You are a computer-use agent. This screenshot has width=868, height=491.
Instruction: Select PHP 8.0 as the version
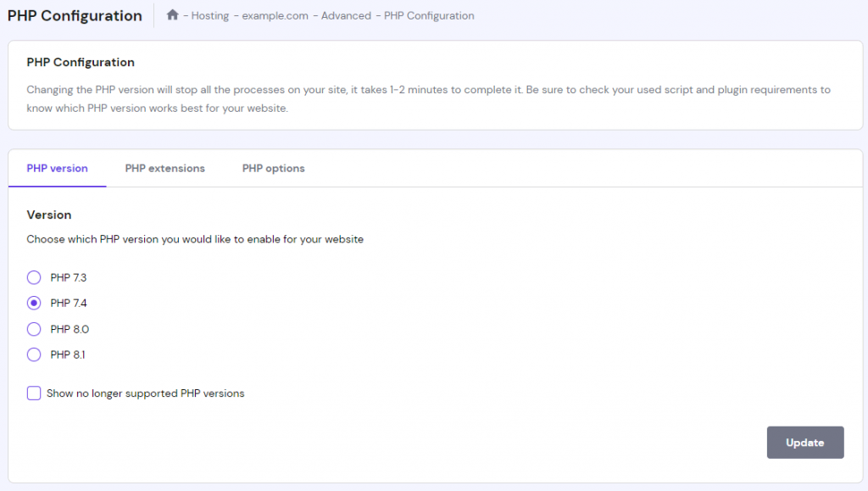pyautogui.click(x=34, y=329)
